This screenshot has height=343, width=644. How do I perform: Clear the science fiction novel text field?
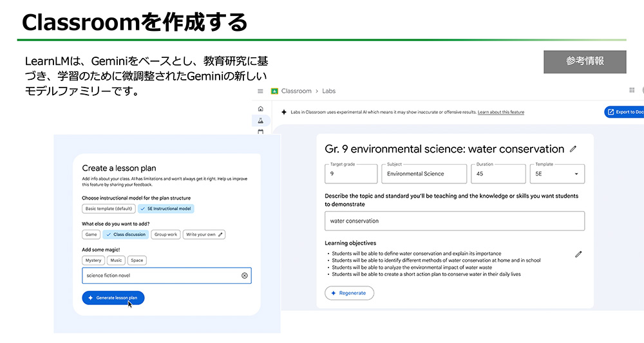(x=244, y=275)
